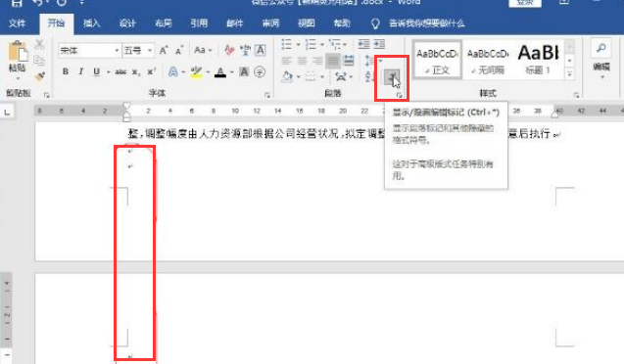Apply paragraph shading paint bucket
This screenshot has width=624, height=364.
click(x=287, y=76)
